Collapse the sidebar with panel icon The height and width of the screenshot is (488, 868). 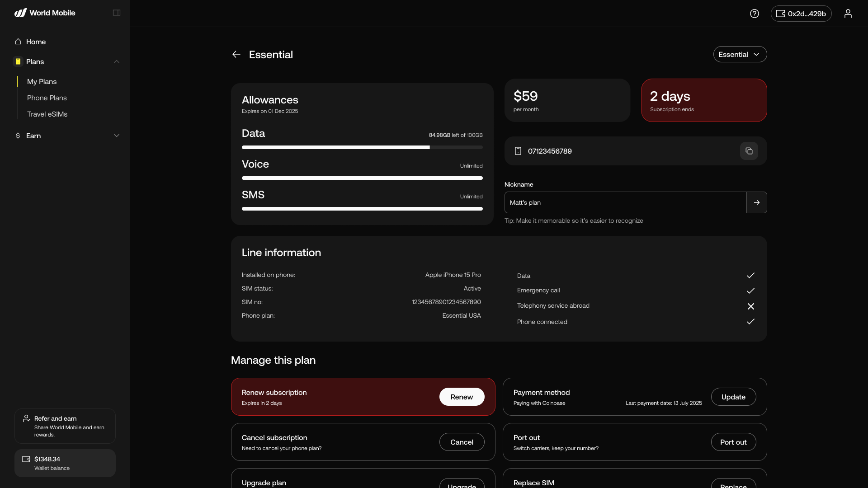[x=116, y=13]
